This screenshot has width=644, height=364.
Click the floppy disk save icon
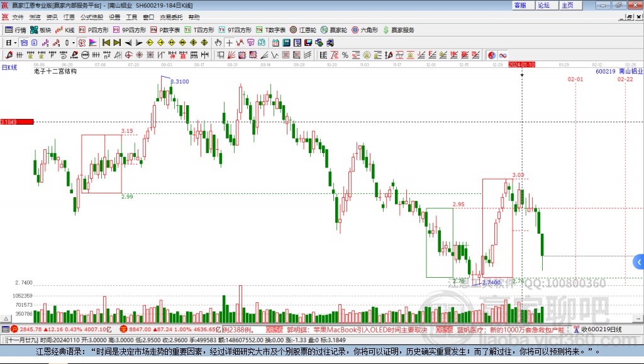point(308,43)
